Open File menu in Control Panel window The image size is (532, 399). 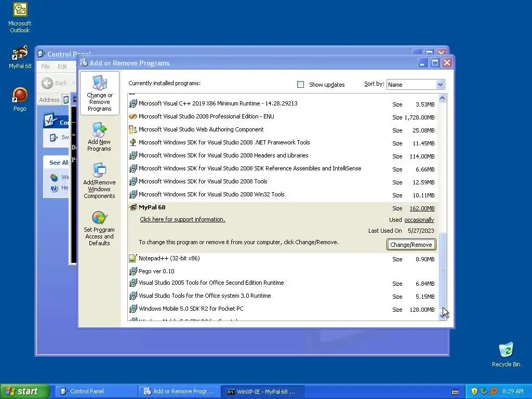click(46, 66)
